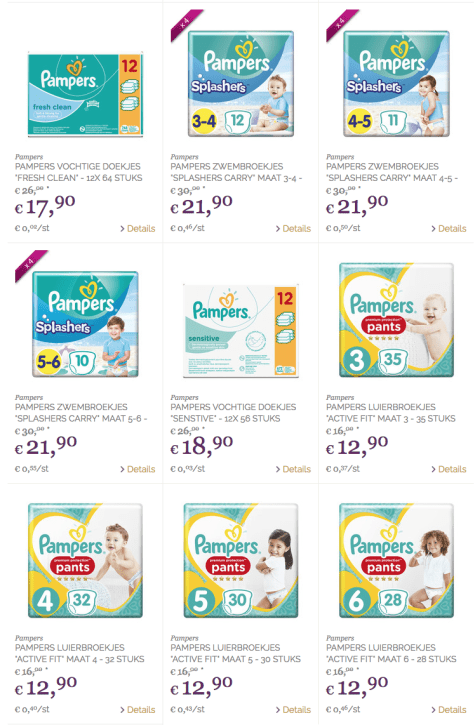The image size is (475, 725).
Task: Click the x4 ribbon on Splashers 3-4
Action: click(186, 25)
